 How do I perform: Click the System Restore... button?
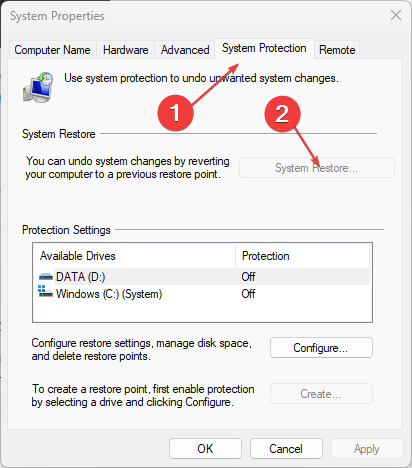(x=317, y=168)
